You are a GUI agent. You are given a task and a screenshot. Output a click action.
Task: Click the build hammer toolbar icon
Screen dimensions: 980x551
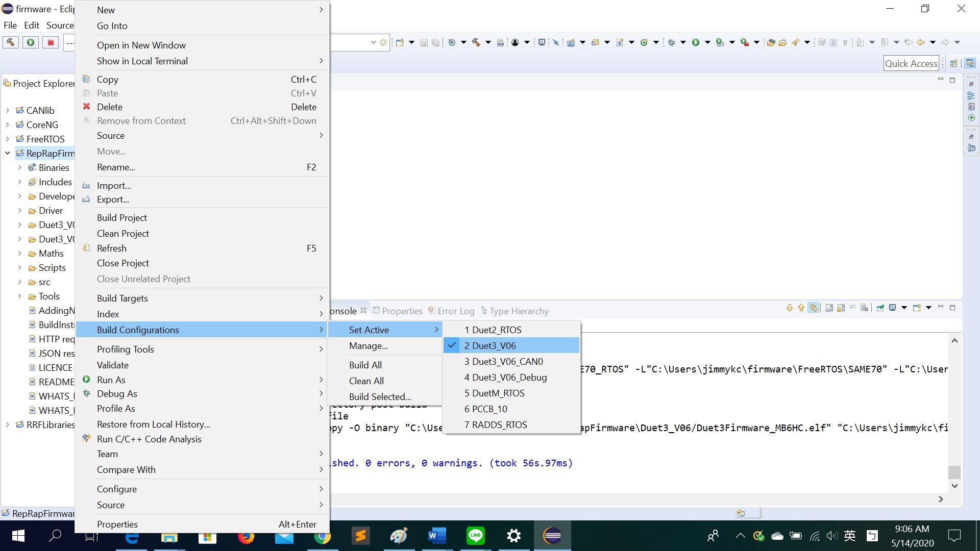pos(476,43)
